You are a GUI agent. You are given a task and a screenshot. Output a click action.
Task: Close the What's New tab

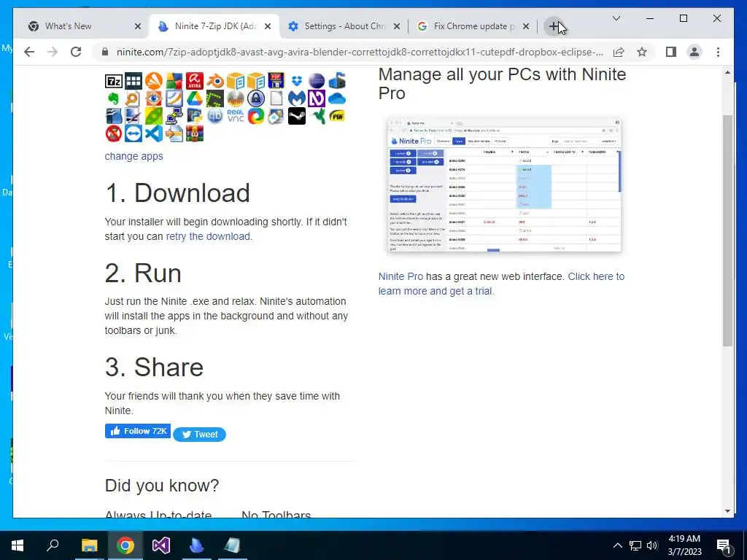point(138,26)
